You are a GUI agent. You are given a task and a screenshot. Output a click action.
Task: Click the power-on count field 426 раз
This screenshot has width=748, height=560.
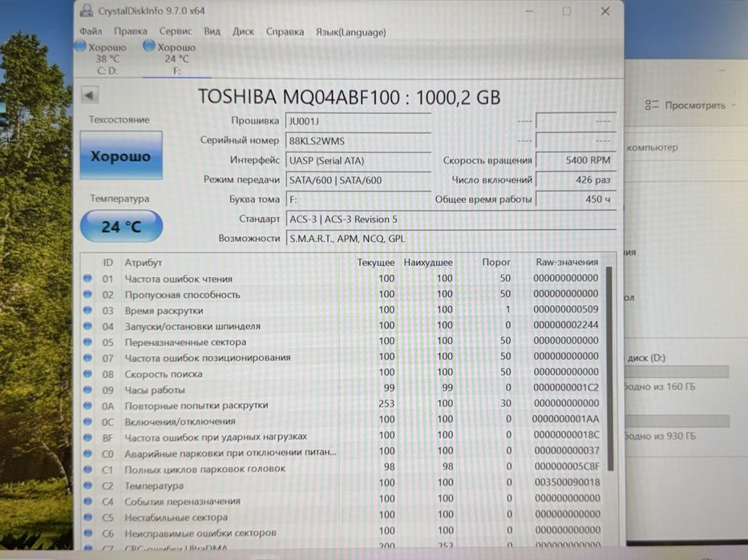(576, 179)
